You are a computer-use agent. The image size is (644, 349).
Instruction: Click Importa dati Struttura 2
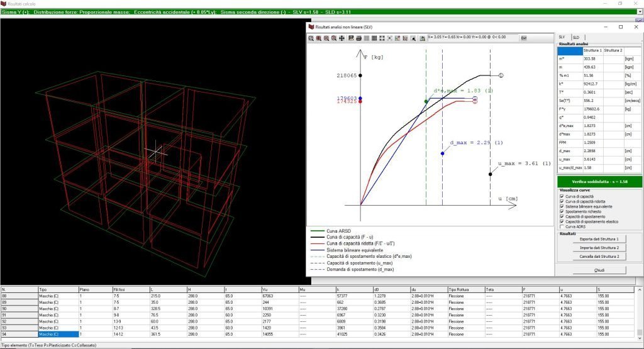pos(599,248)
